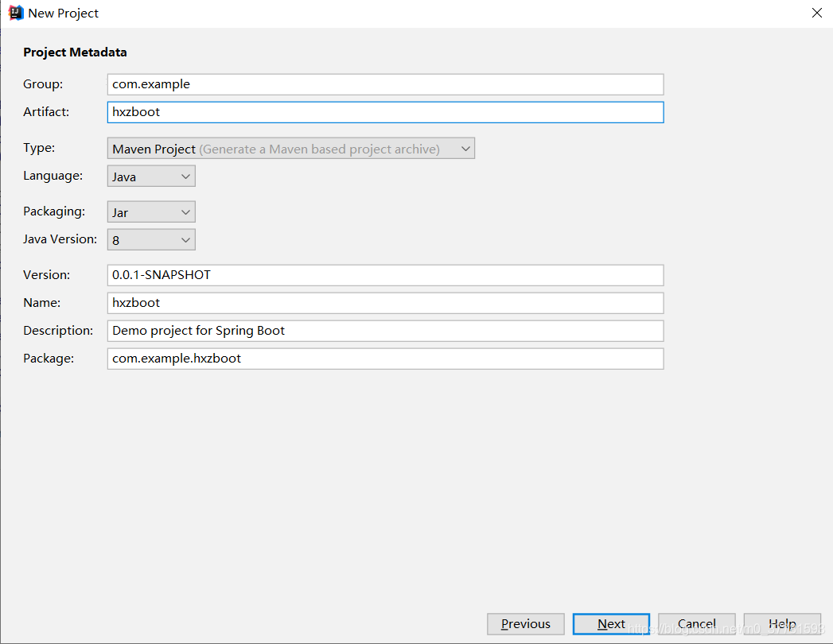833x644 pixels.
Task: Click the Java Version: label
Action: tap(60, 239)
